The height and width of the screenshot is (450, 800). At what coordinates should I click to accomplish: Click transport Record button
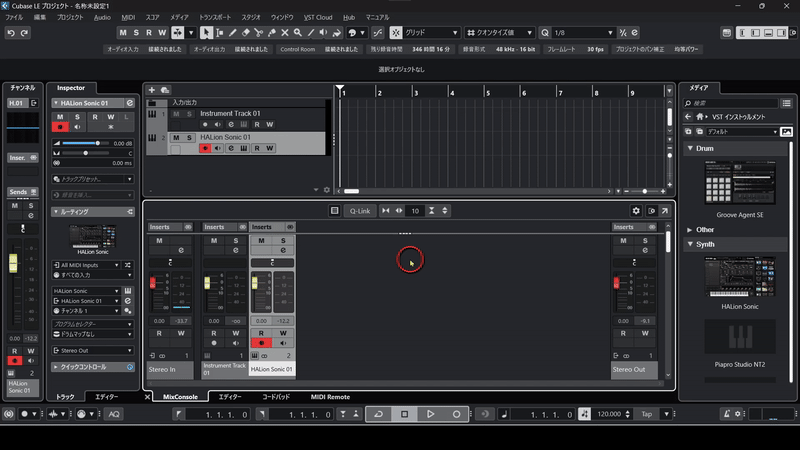[x=457, y=414]
